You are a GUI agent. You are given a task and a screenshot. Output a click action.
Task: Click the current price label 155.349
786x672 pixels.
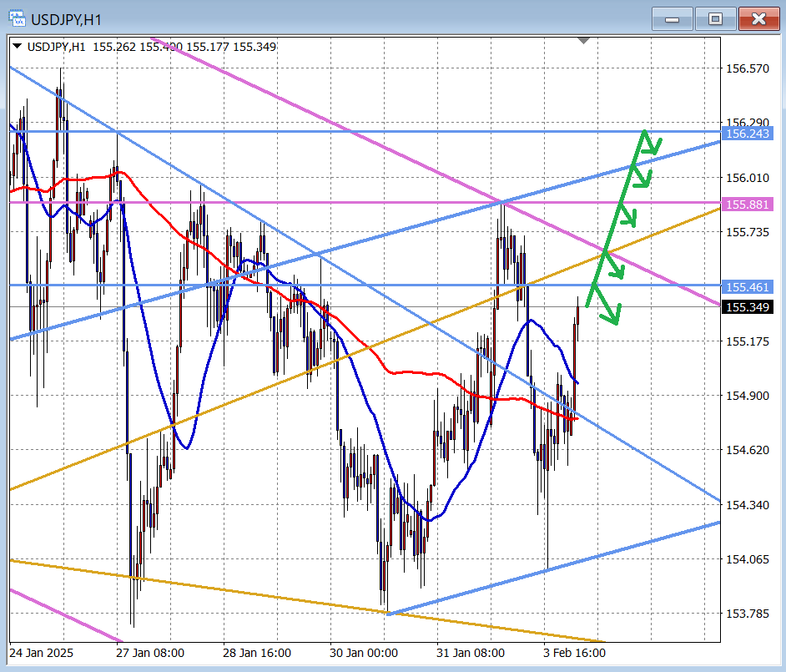point(748,307)
